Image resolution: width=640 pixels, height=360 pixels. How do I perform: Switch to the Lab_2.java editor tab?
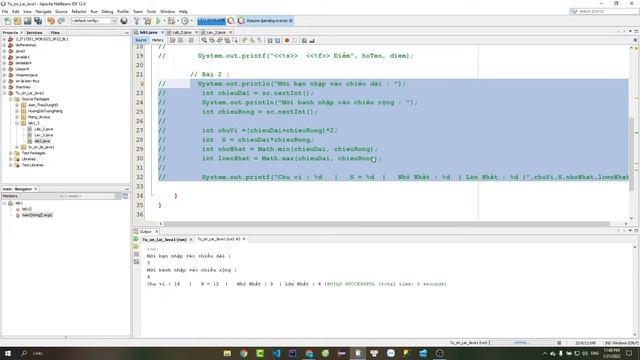(x=182, y=32)
